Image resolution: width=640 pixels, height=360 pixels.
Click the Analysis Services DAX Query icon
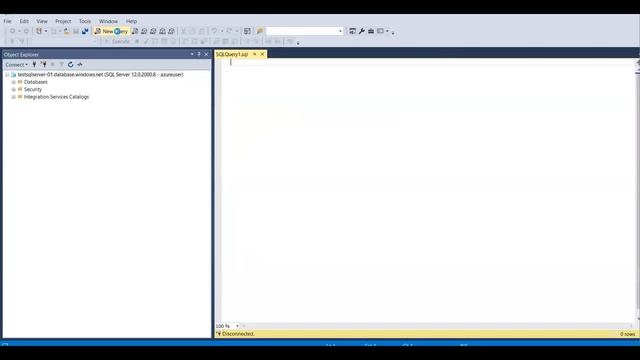click(x=171, y=31)
